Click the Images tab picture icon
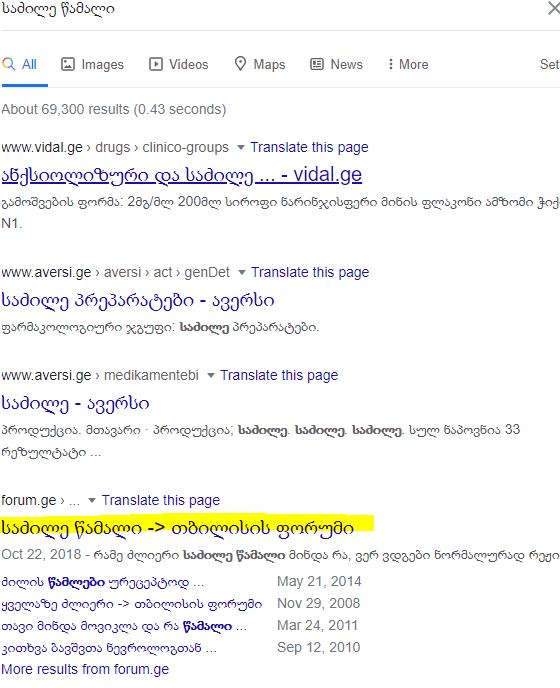Viewport: 560px width, 688px height. point(68,64)
